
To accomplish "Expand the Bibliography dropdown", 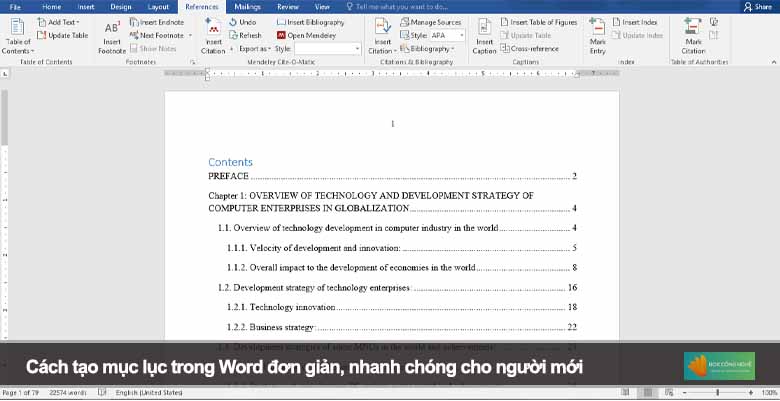I will [427, 49].
